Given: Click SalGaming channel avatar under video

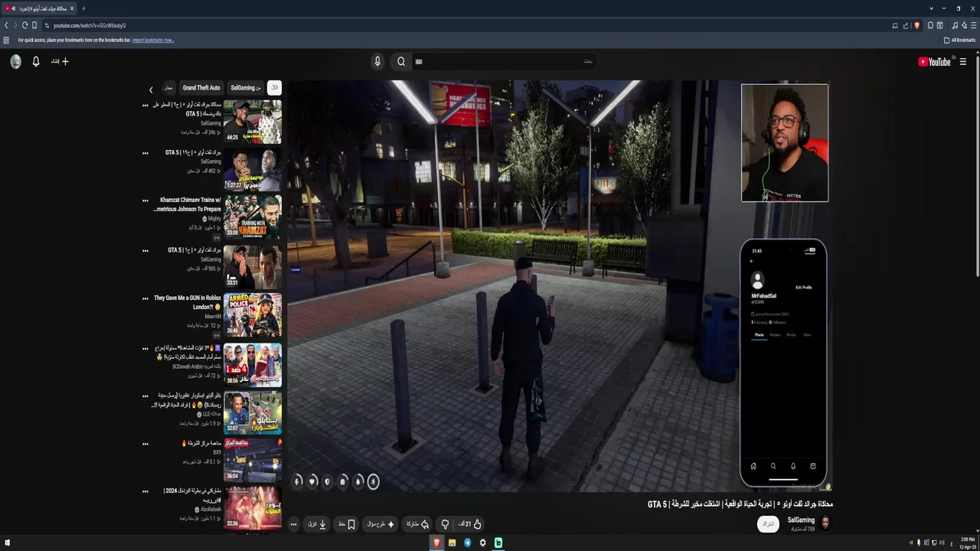Looking at the screenshot, I should pos(825,523).
